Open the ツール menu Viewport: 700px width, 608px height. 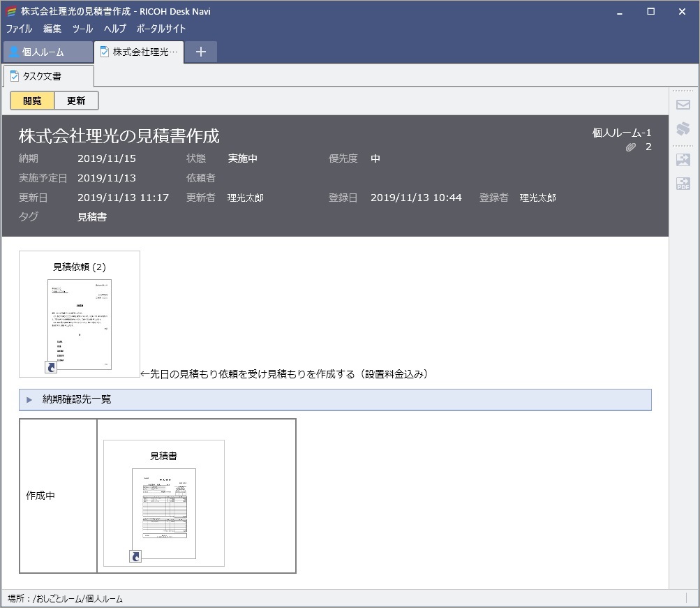[x=82, y=29]
